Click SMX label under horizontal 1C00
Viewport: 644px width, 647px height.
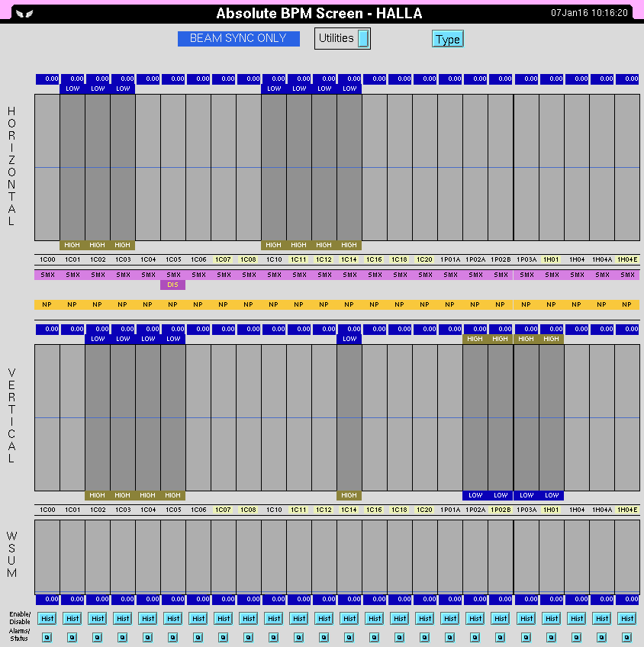point(47,275)
